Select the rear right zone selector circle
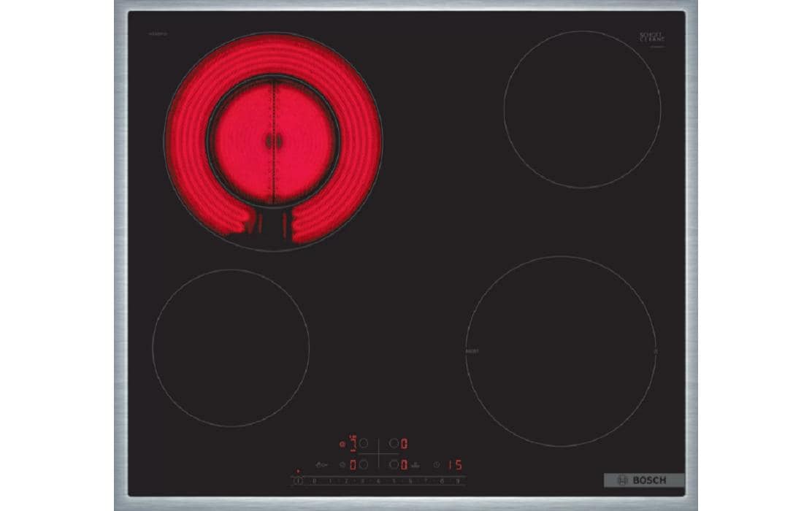 pyautogui.click(x=394, y=443)
